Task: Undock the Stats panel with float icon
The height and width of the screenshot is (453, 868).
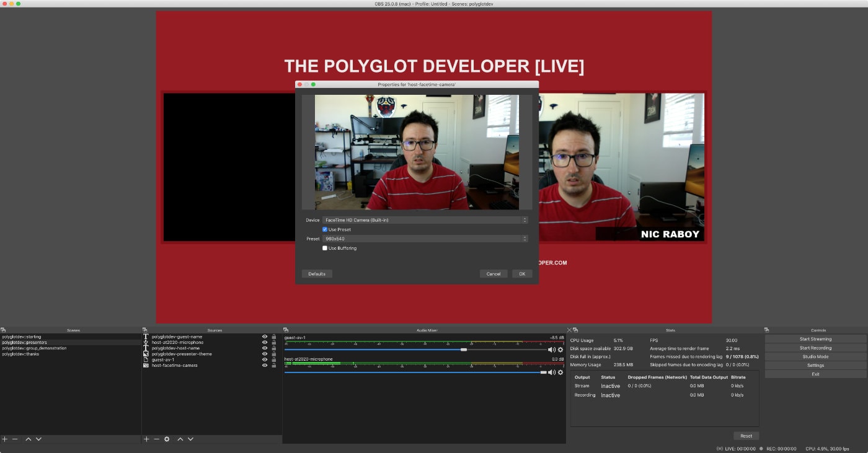Action: pos(575,330)
